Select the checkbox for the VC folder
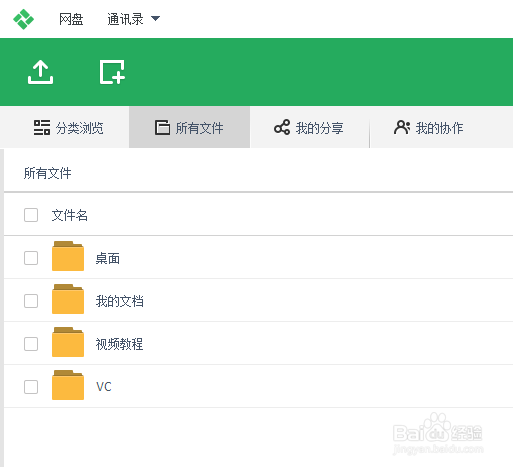Screen dimensions: 513x467 [x=31, y=387]
